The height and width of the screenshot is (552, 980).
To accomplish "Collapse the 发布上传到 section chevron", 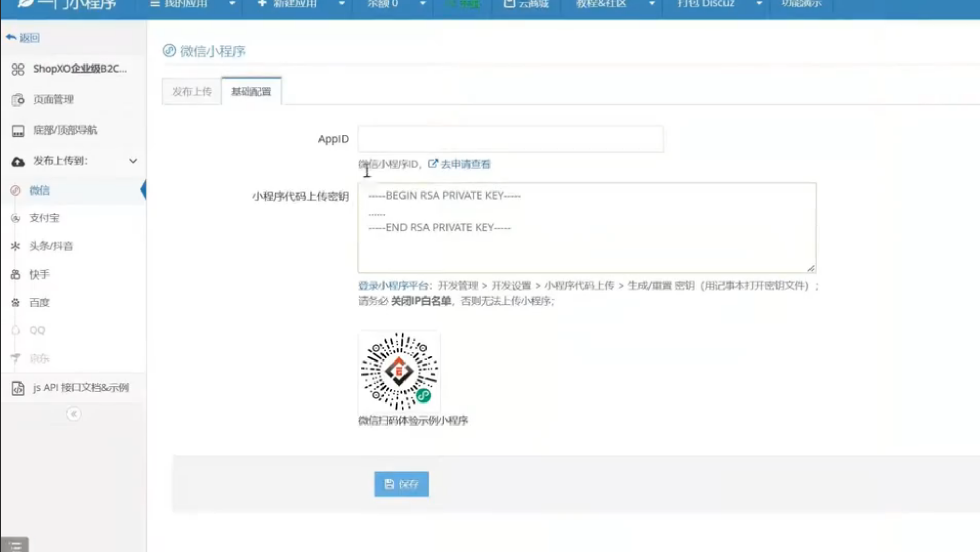I will click(133, 161).
